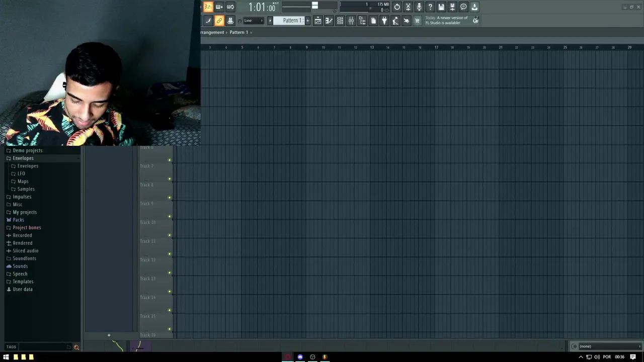The width and height of the screenshot is (644, 362).
Task: Mute Track 15 with its green dot
Action: 170,329
